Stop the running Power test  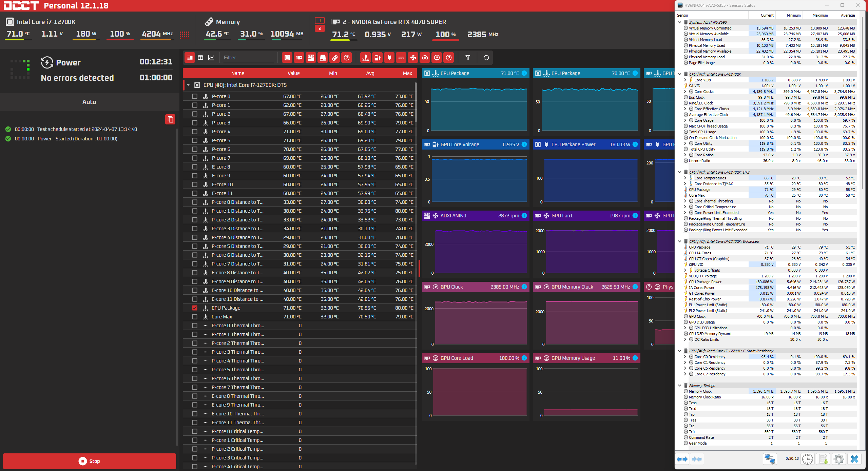(90, 461)
